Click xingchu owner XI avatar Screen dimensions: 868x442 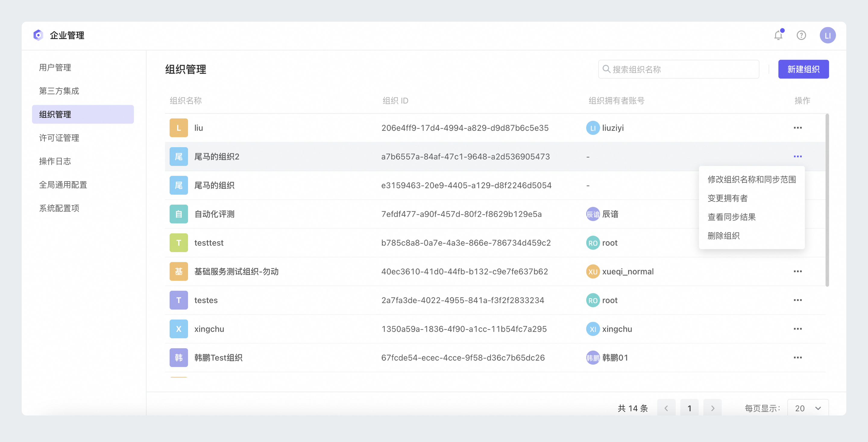pyautogui.click(x=593, y=329)
